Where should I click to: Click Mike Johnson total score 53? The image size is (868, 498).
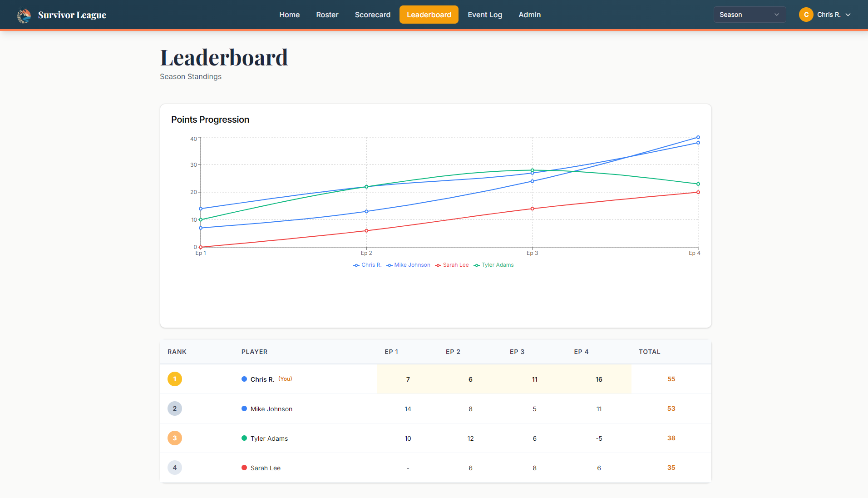point(671,408)
